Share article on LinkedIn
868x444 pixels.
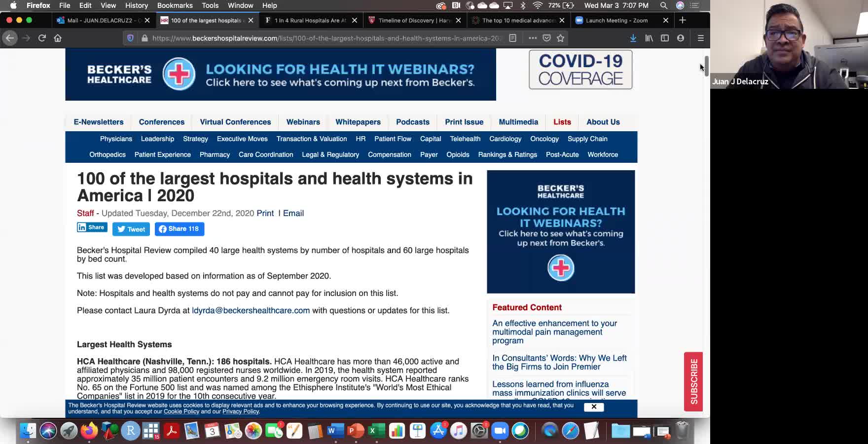pos(92,227)
